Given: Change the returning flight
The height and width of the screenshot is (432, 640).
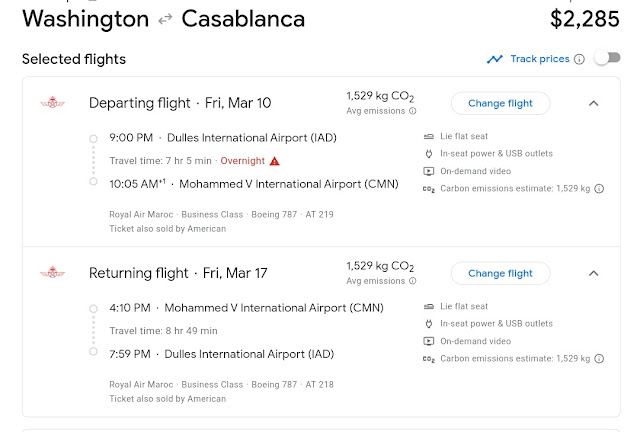Looking at the screenshot, I should [500, 273].
